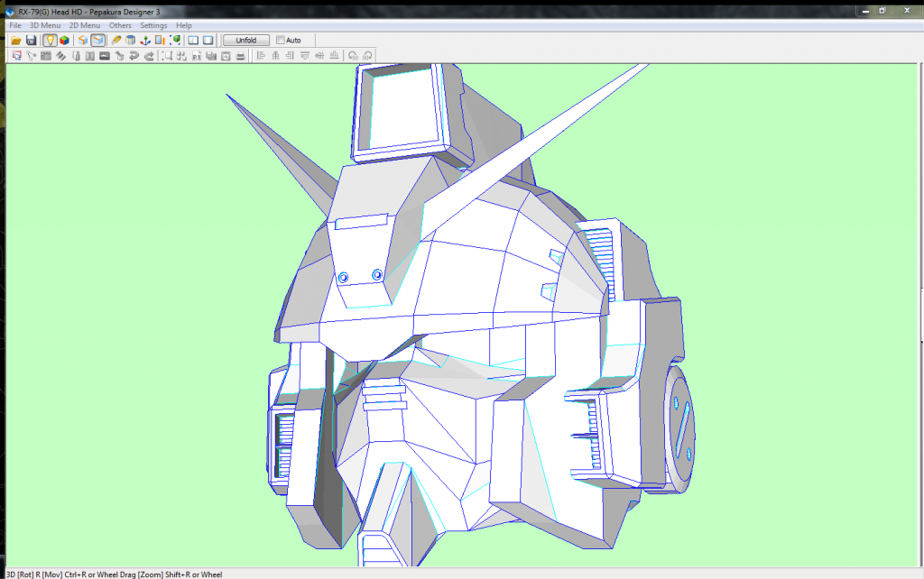Image resolution: width=924 pixels, height=579 pixels.
Task: Click the Save floppy disk icon
Action: point(32,40)
